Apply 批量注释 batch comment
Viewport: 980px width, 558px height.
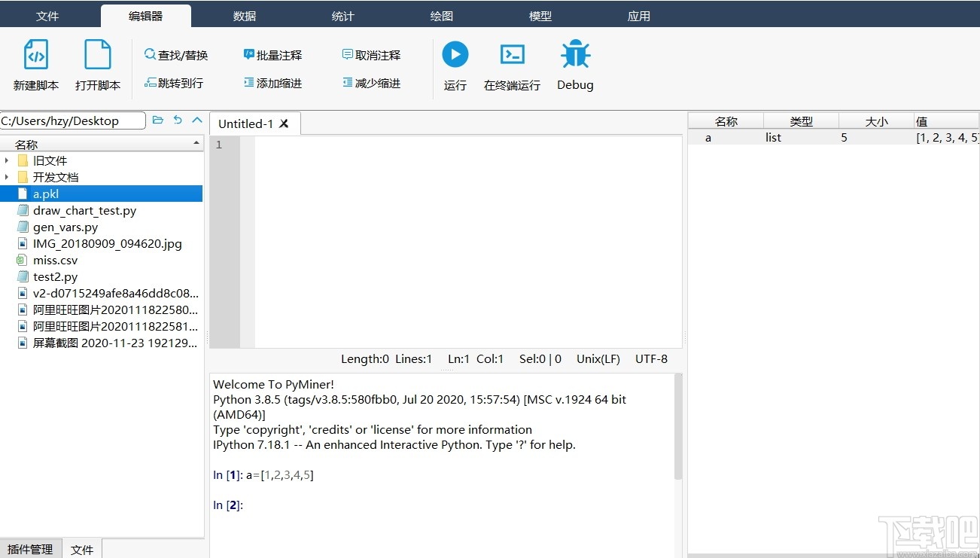(274, 54)
